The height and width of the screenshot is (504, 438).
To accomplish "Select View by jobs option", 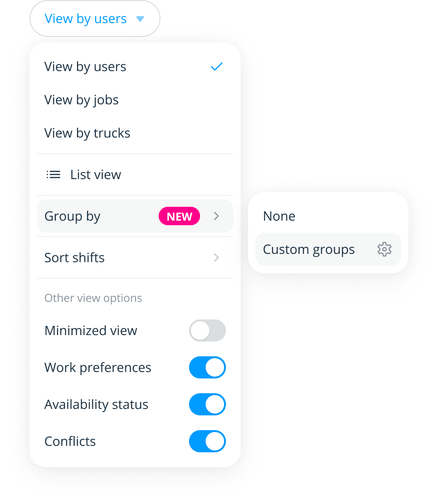I will 82,100.
